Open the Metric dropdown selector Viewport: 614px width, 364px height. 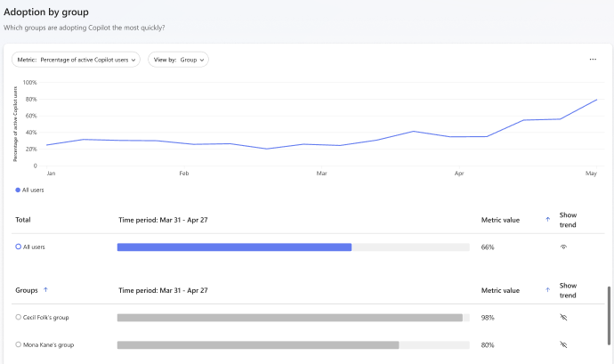pyautogui.click(x=77, y=60)
